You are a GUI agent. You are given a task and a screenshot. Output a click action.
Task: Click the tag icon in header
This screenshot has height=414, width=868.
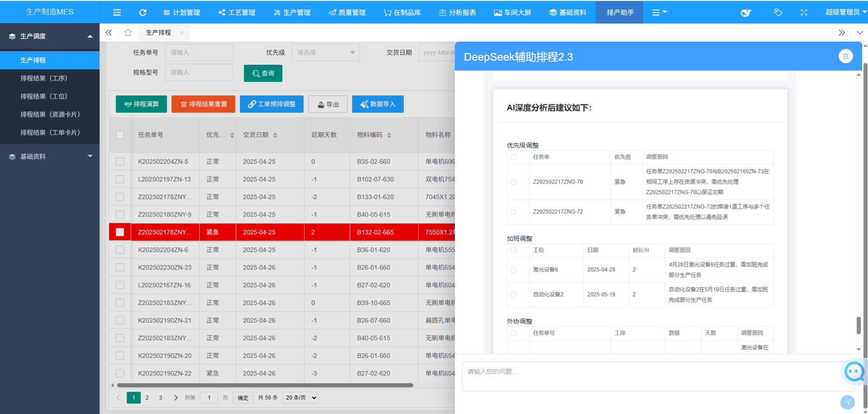pos(778,12)
